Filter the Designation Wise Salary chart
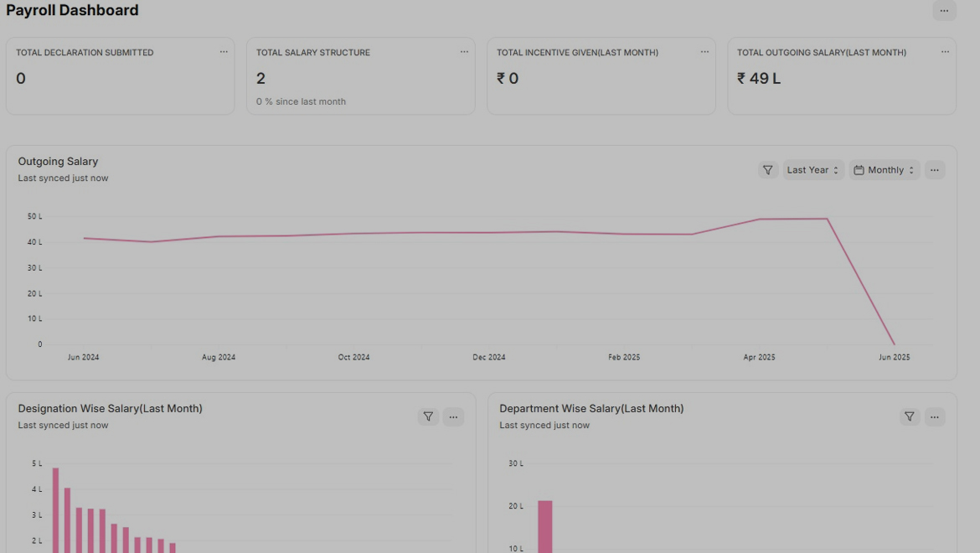This screenshot has height=553, width=980. pyautogui.click(x=428, y=416)
